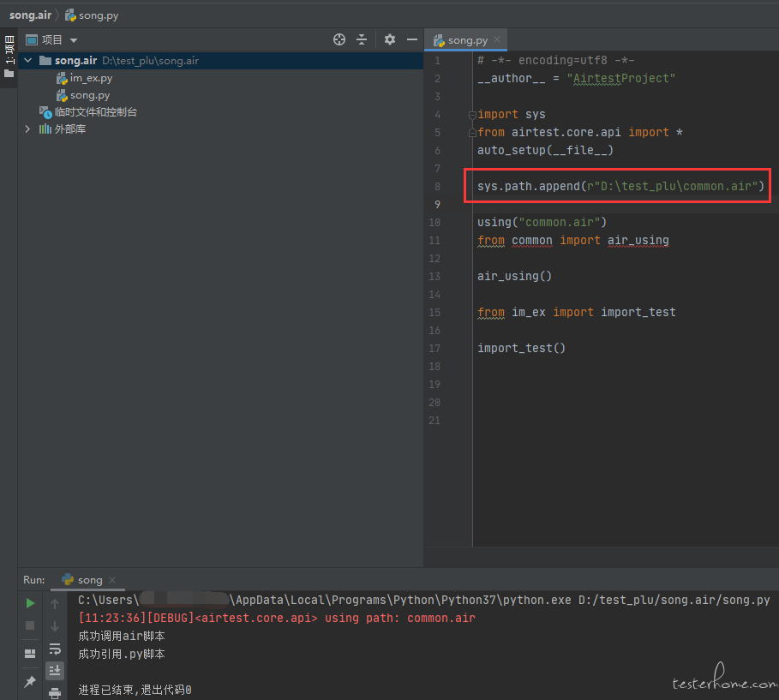Click the stop process button

coord(30,625)
